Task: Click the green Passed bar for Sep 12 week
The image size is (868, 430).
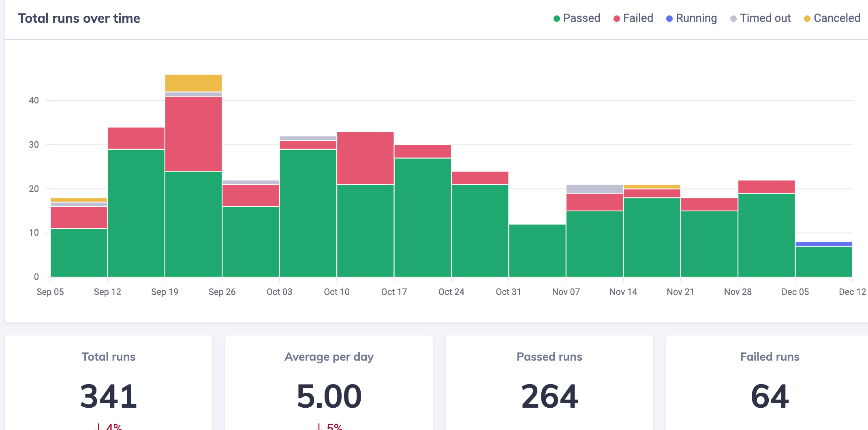Action: [136, 213]
